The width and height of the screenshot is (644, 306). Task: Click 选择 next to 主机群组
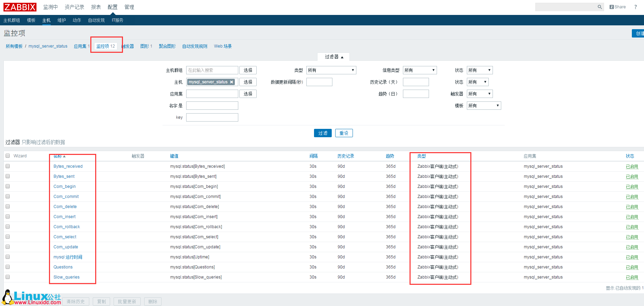click(x=248, y=70)
